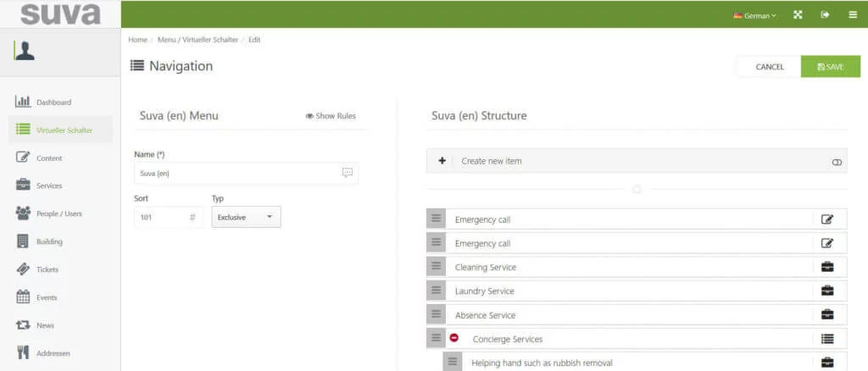This screenshot has height=371, width=868.
Task: Click the fullscreen expand icon in header
Action: pyautogui.click(x=798, y=14)
